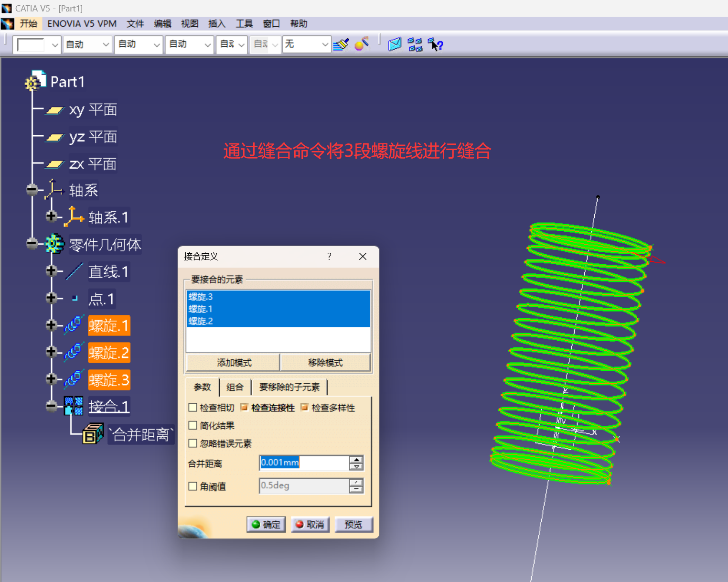Click the 螺旋.1 helix icon
The image size is (728, 582).
point(74,325)
